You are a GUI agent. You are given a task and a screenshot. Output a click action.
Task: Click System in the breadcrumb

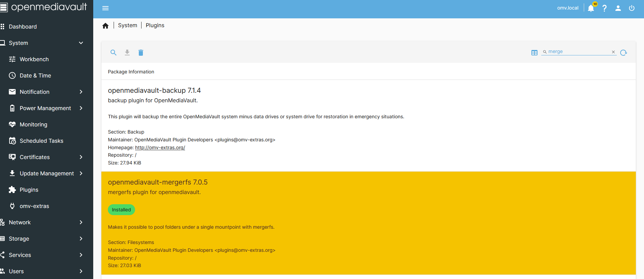(128, 25)
